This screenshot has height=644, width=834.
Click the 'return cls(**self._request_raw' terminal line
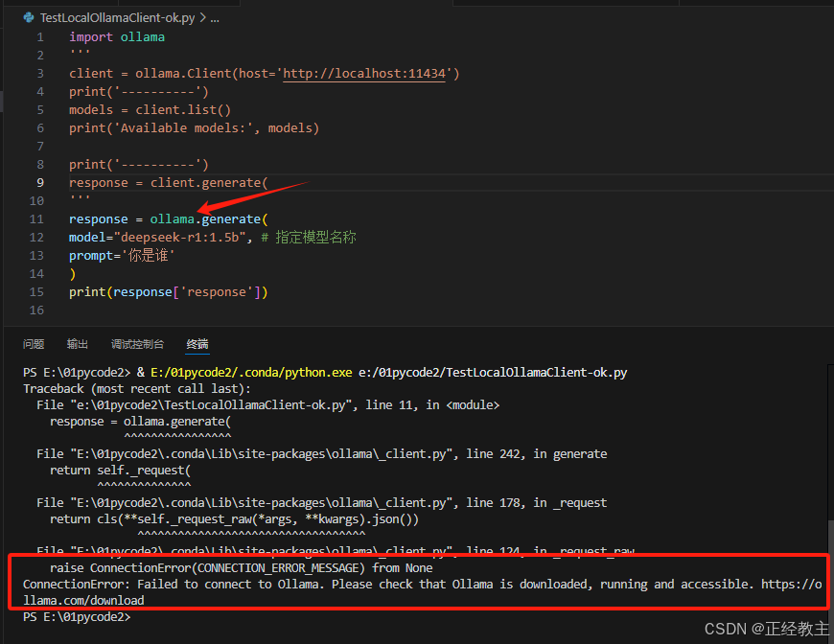[x=234, y=519]
